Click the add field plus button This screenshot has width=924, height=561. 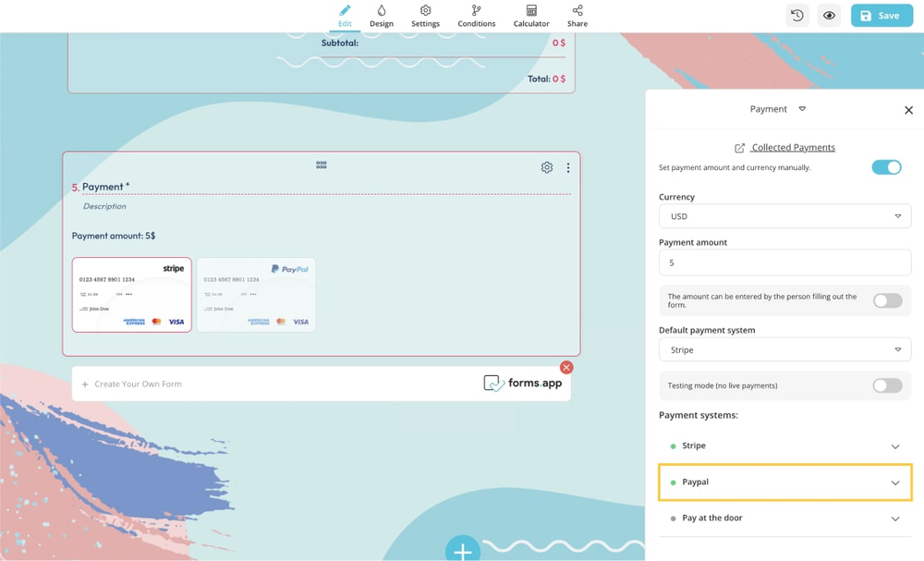click(463, 551)
